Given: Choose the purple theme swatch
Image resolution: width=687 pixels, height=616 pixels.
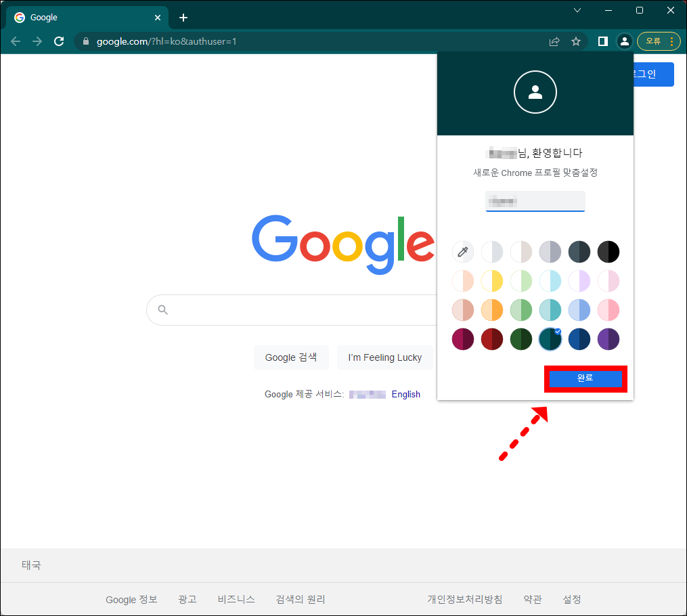Looking at the screenshot, I should pyautogui.click(x=608, y=339).
